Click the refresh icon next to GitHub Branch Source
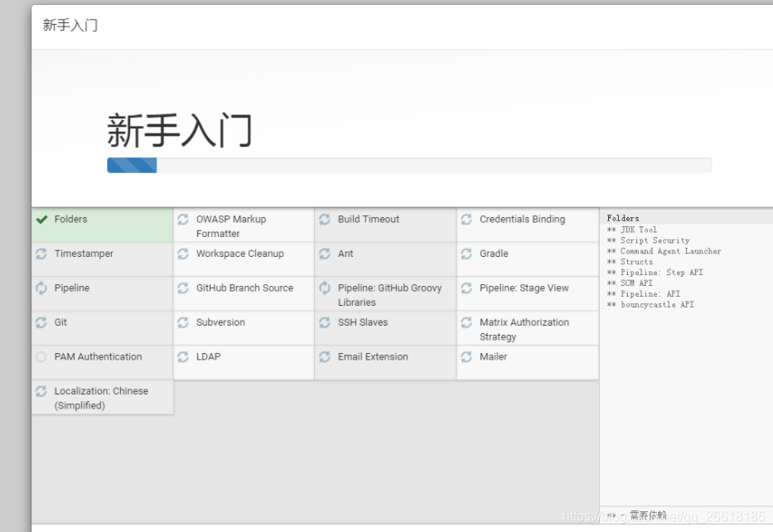The width and height of the screenshot is (773, 532). click(183, 288)
